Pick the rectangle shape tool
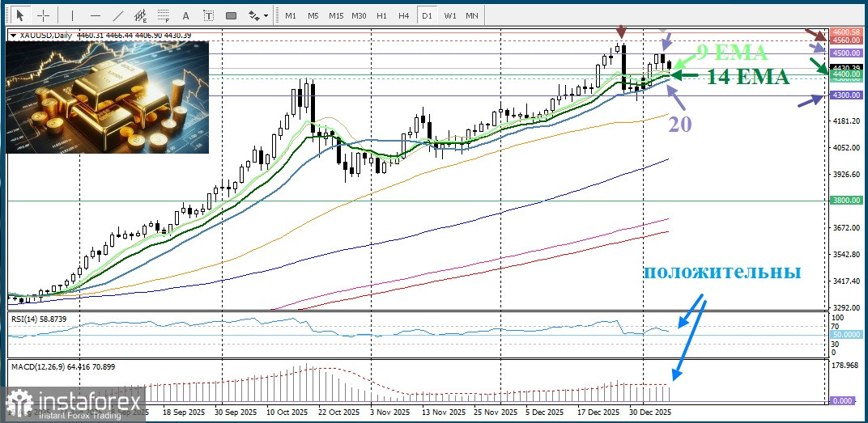 tap(232, 15)
